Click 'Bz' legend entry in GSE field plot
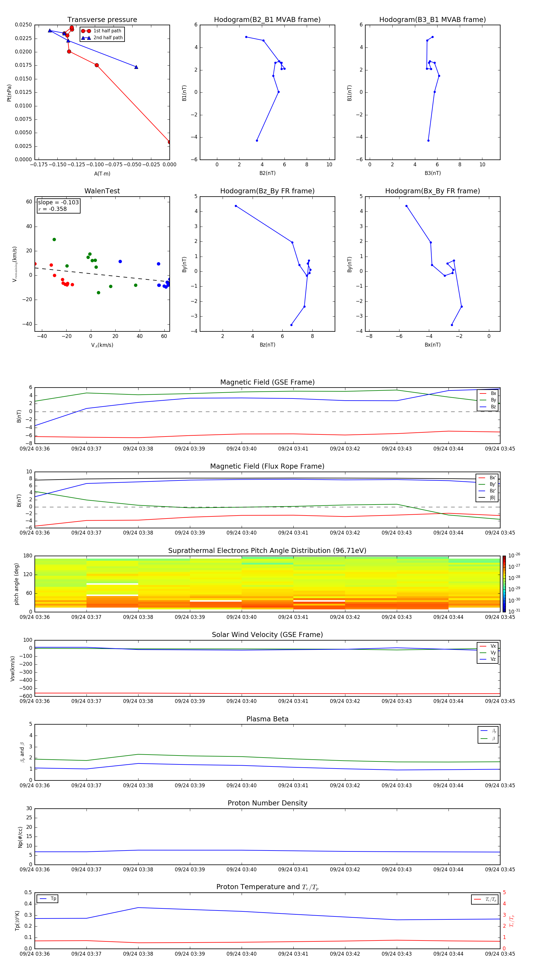 pos(488,407)
